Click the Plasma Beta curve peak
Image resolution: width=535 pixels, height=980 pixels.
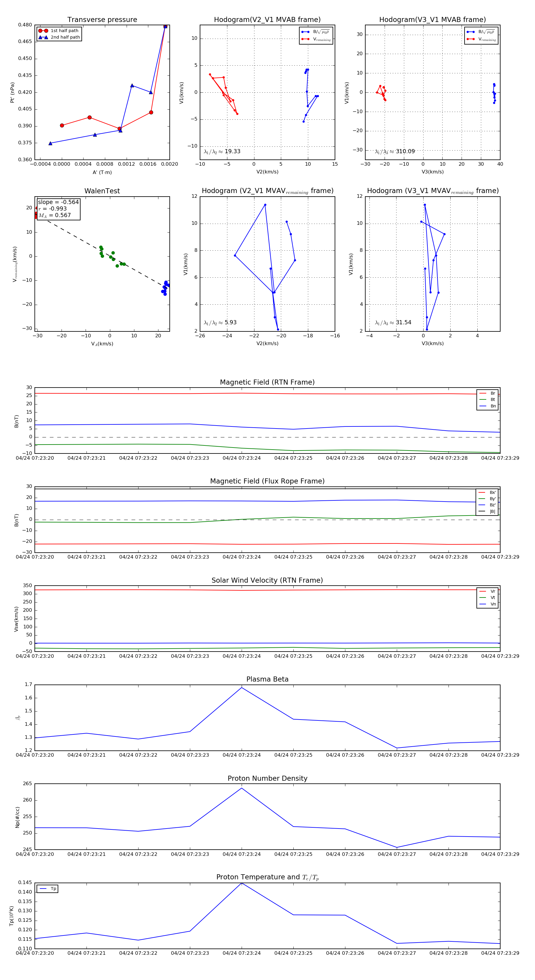point(241,687)
